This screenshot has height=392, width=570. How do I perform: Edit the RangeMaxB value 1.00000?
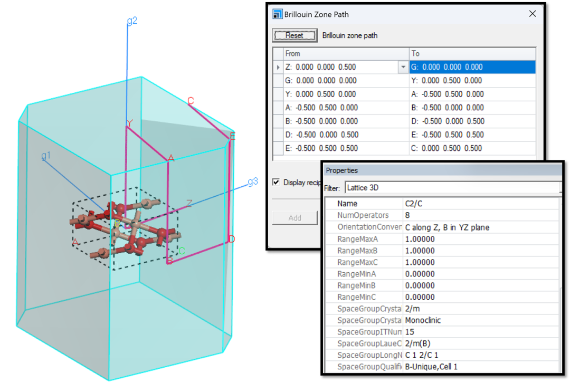[481, 251]
